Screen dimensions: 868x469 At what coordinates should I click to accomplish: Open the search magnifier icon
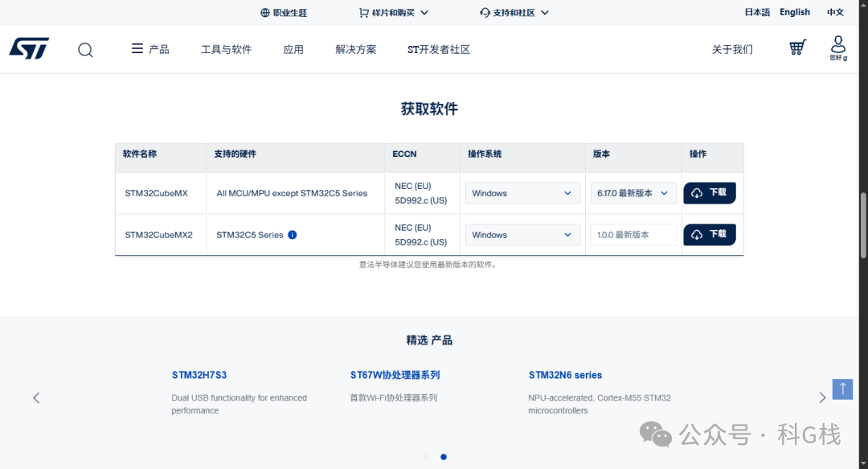pyautogui.click(x=85, y=49)
